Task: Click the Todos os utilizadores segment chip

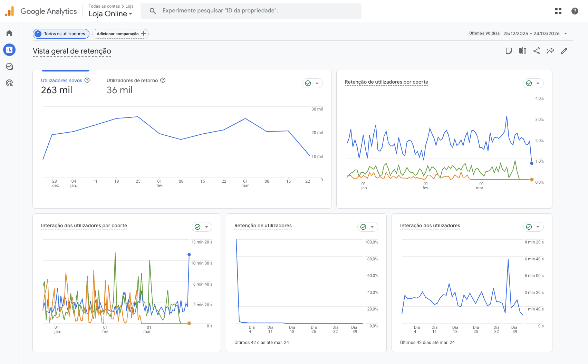Action: (61, 34)
